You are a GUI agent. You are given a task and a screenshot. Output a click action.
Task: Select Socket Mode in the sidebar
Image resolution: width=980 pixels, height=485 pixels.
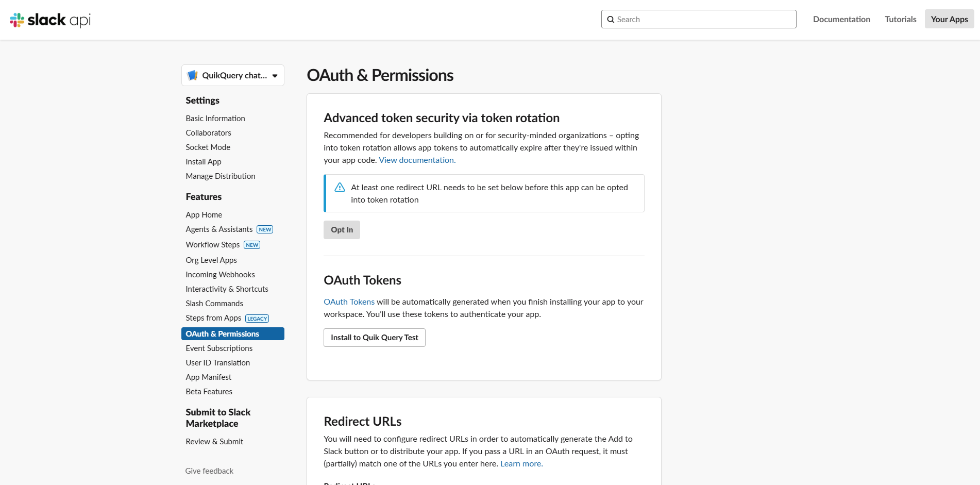[x=208, y=147]
